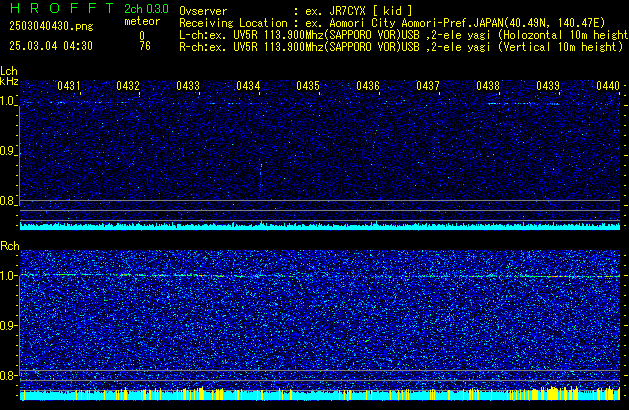The image size is (629, 410).
Task: Click the Lch 1.0 frequency label
Action: (x=8, y=101)
